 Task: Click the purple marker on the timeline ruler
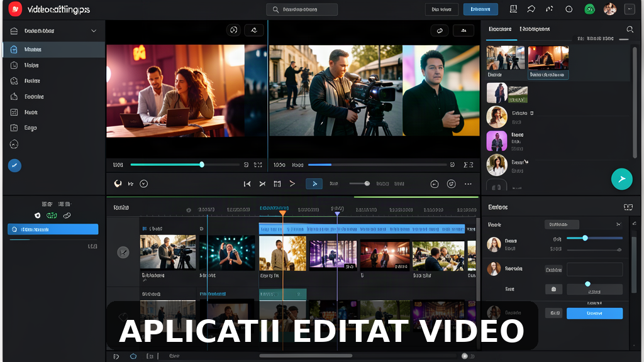point(337,214)
